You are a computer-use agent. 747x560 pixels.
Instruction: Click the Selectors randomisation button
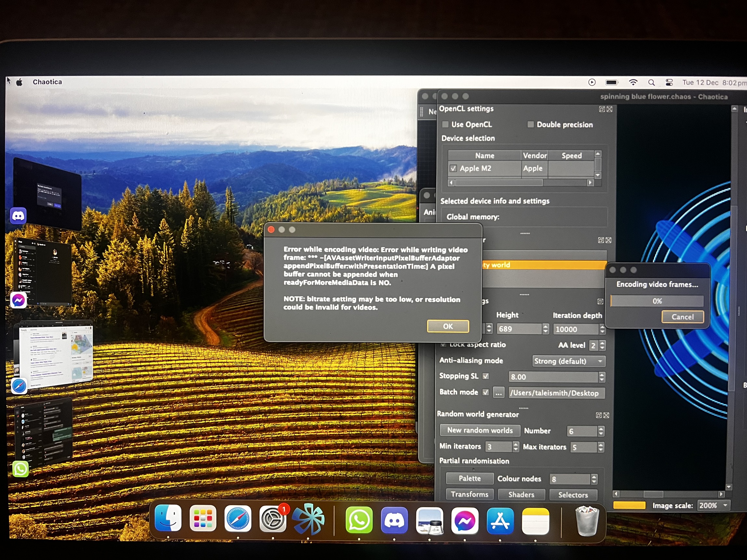pos(573,495)
